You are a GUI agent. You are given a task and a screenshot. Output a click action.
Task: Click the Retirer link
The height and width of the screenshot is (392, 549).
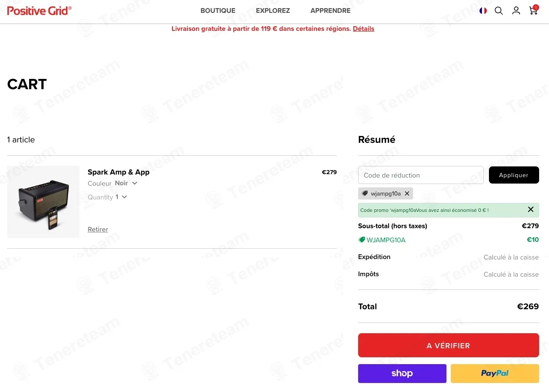pyautogui.click(x=98, y=229)
